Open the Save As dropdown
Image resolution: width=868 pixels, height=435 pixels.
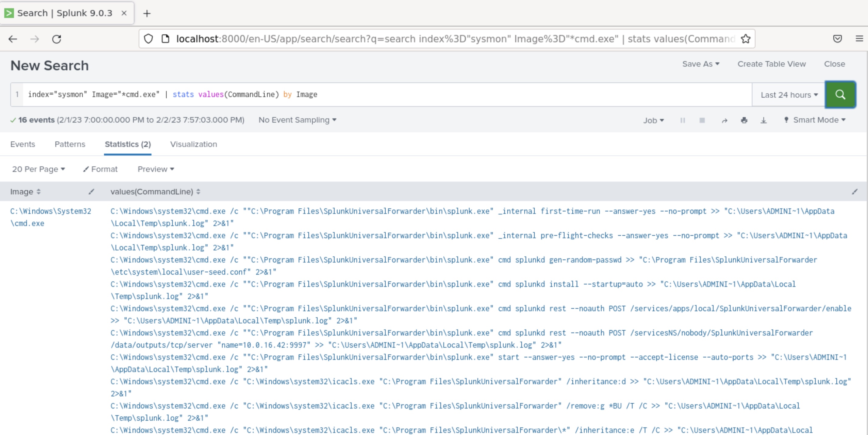tap(700, 64)
